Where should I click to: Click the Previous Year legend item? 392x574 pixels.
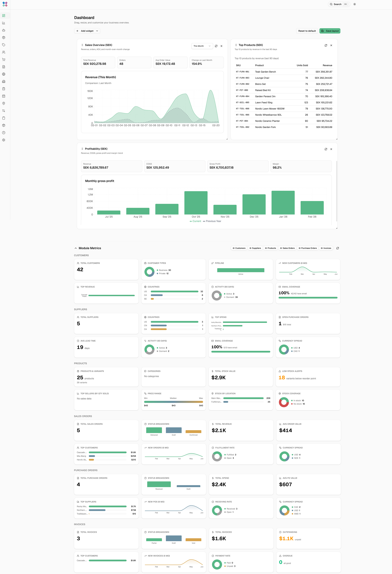point(212,221)
